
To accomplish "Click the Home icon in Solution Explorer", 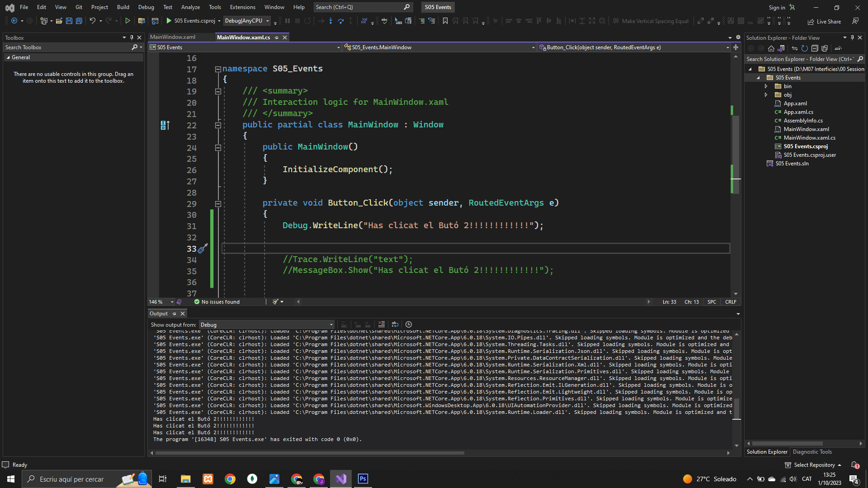I will (x=771, y=48).
